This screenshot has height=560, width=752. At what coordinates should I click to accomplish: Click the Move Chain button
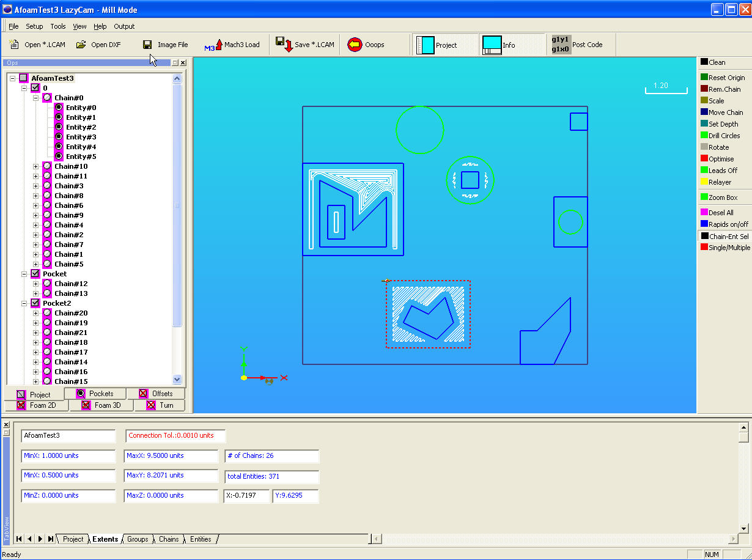tap(724, 112)
